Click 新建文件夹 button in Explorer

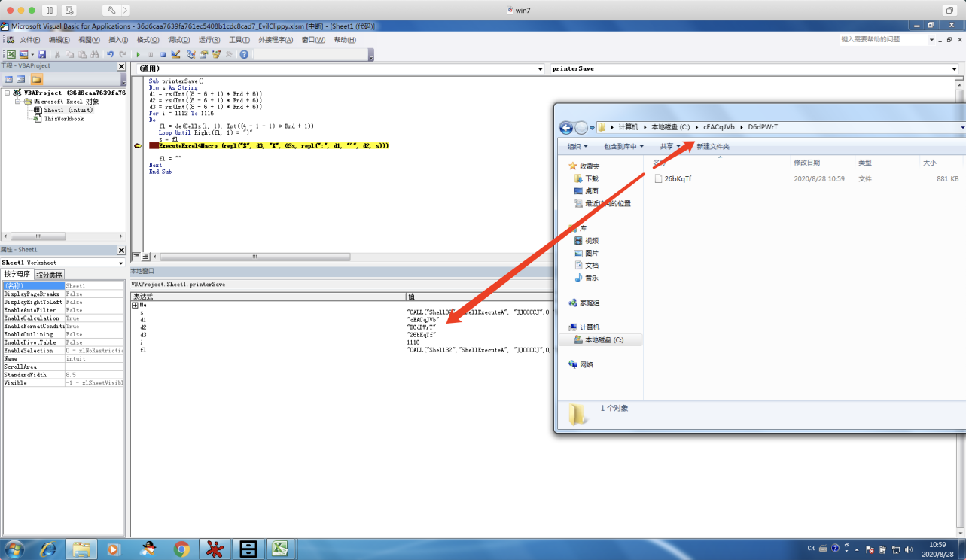tap(713, 146)
